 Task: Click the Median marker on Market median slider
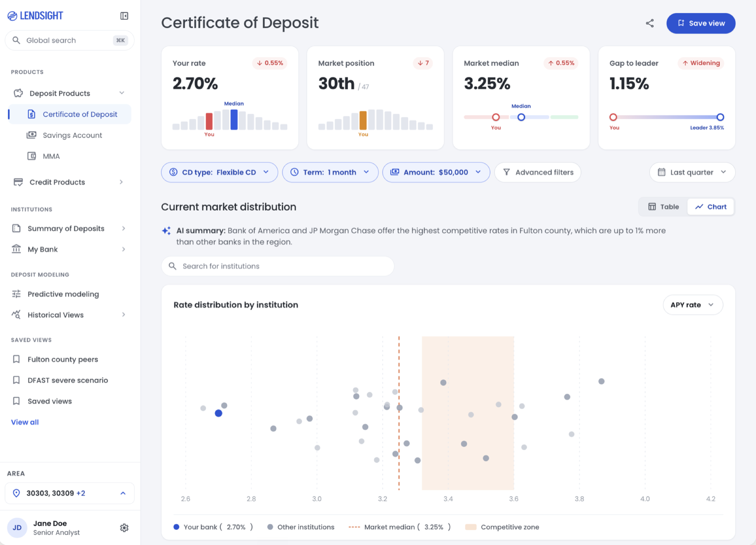521,117
